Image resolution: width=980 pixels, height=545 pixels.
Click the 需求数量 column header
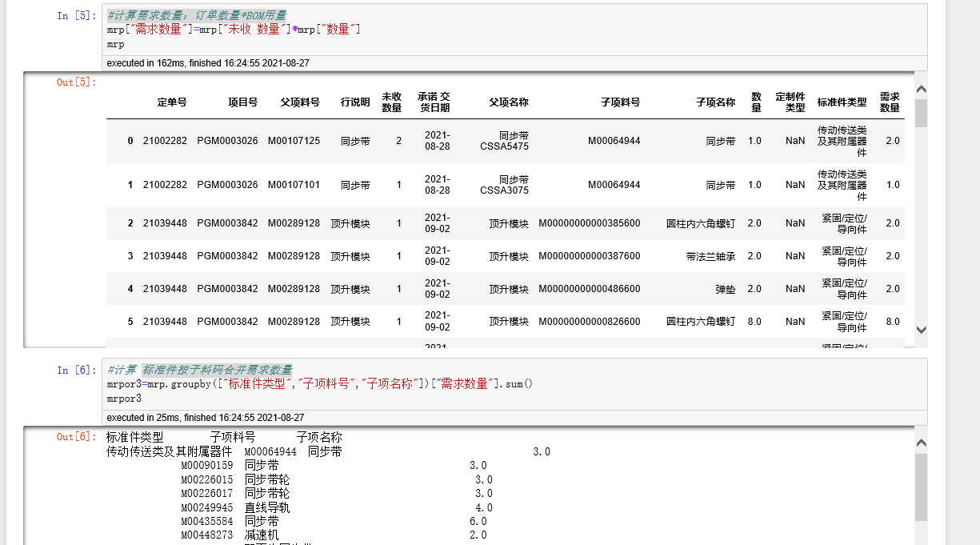pyautogui.click(x=888, y=101)
